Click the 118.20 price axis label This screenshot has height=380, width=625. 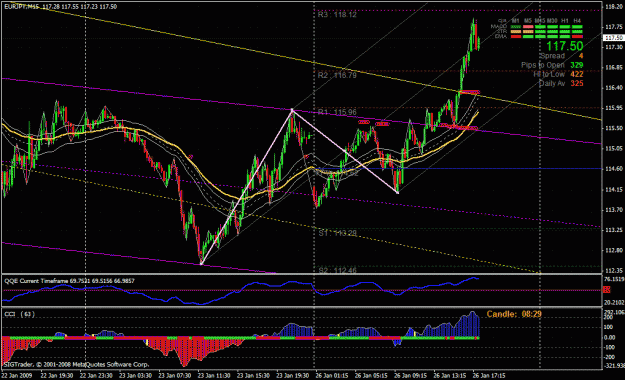(614, 7)
